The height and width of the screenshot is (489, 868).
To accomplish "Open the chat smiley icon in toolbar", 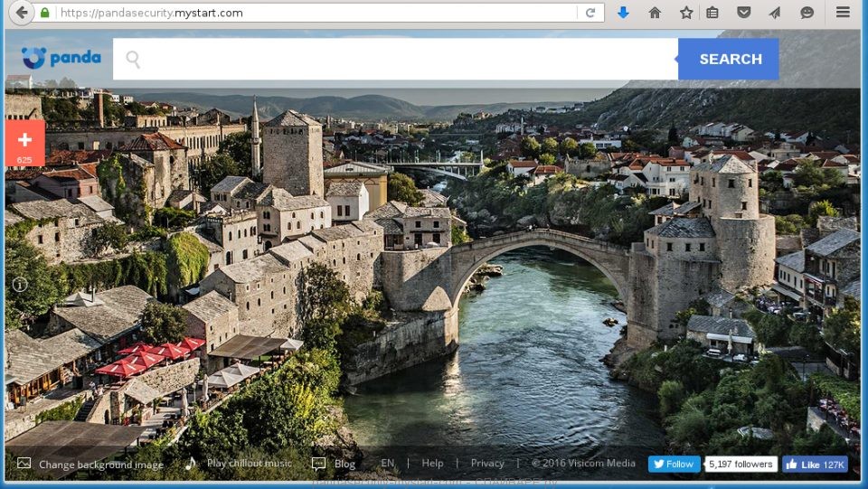I will (x=807, y=13).
